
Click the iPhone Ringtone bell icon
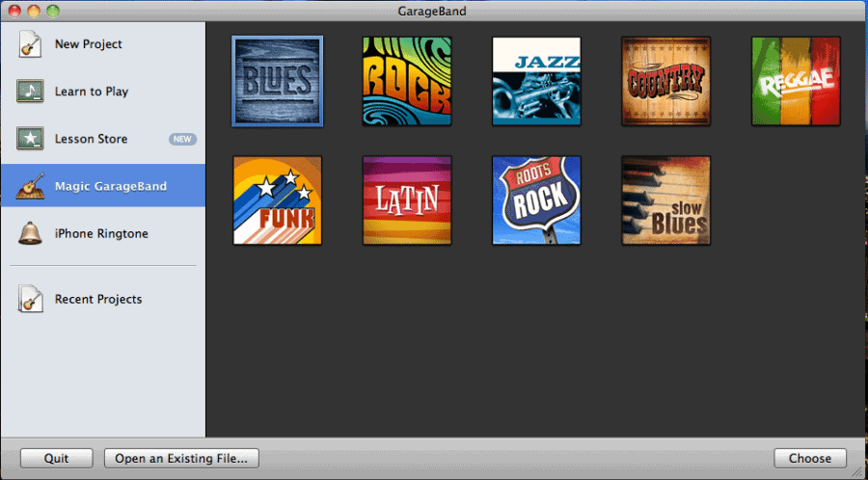(30, 233)
